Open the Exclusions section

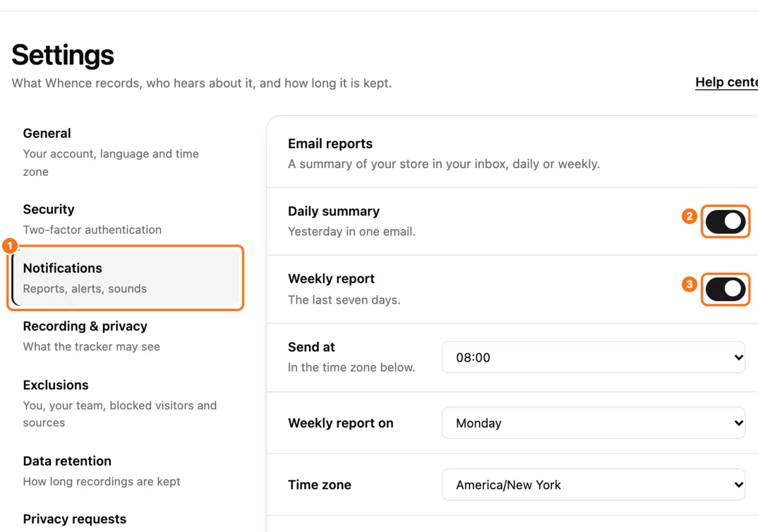point(126,404)
